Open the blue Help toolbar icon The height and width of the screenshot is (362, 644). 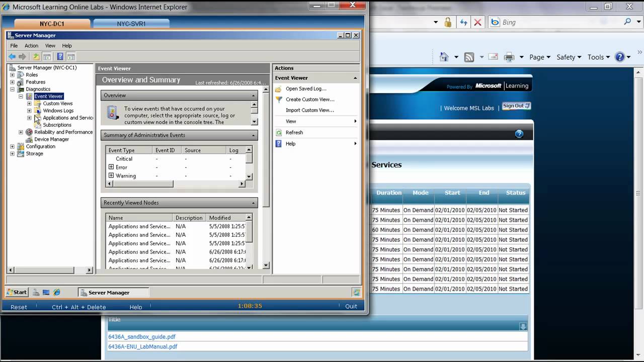coord(60,57)
